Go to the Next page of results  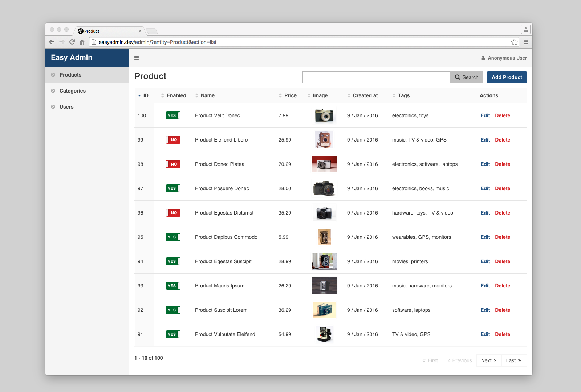[x=488, y=360]
